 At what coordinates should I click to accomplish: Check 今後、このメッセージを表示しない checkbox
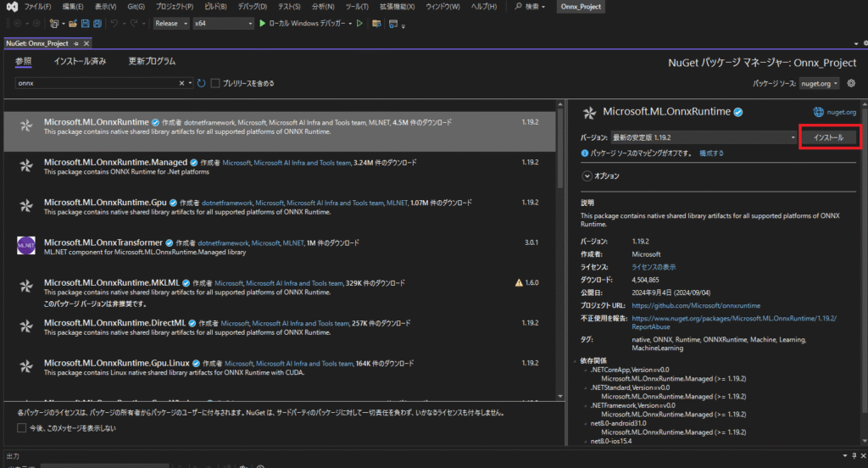21,428
